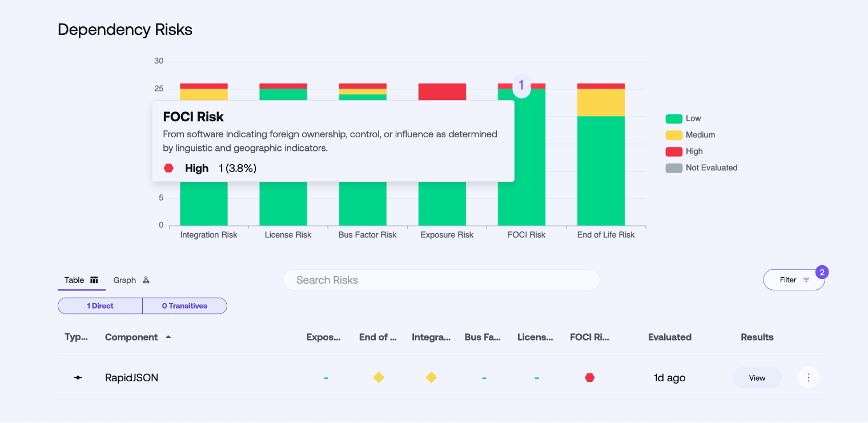This screenshot has height=423, width=868.
Task: Switch to the Graph tab
Action: pyautogui.click(x=131, y=280)
